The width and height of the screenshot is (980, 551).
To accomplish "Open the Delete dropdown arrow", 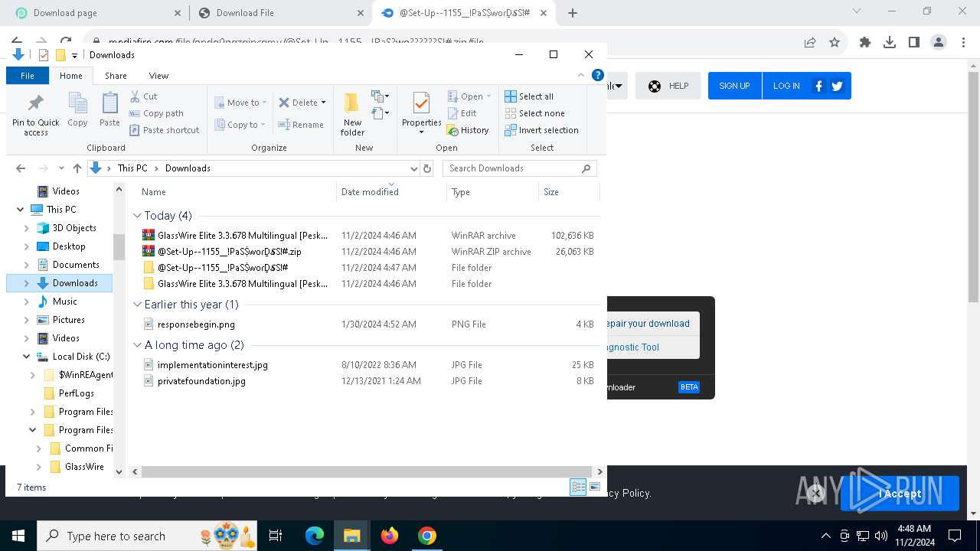I will pyautogui.click(x=323, y=103).
